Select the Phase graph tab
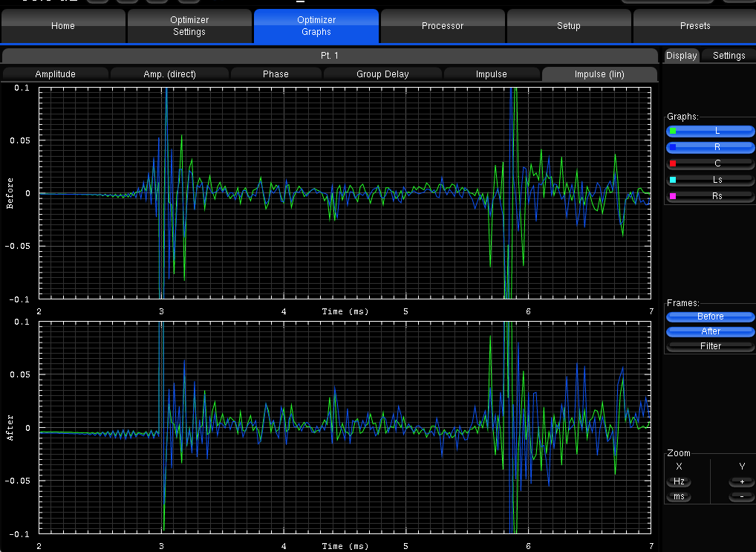 [x=276, y=74]
